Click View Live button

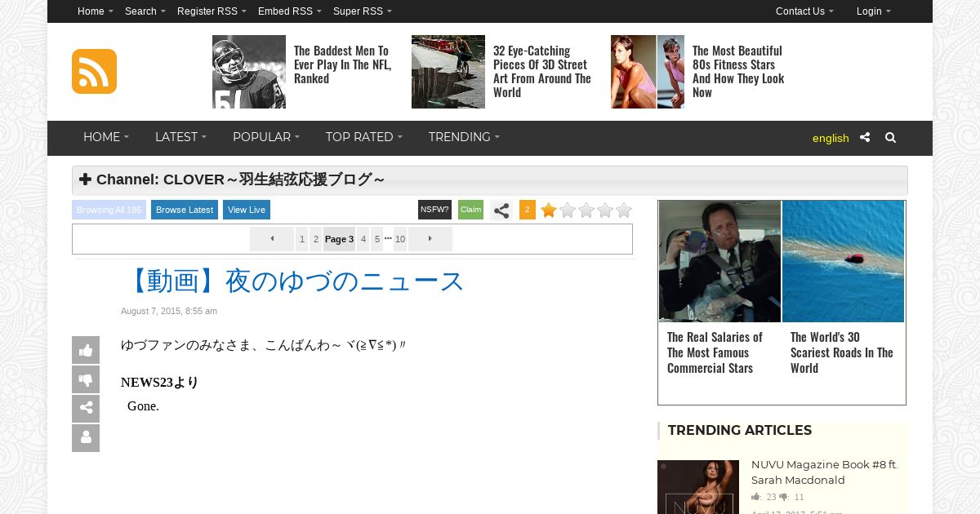point(247,210)
